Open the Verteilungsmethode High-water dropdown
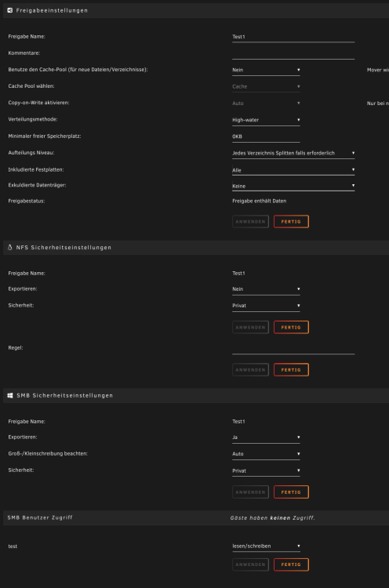 coord(266,120)
